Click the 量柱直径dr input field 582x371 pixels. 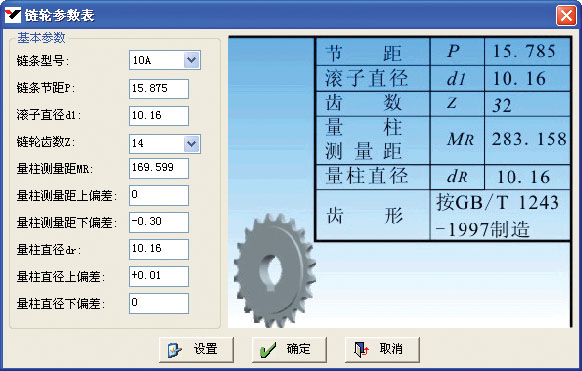click(159, 249)
